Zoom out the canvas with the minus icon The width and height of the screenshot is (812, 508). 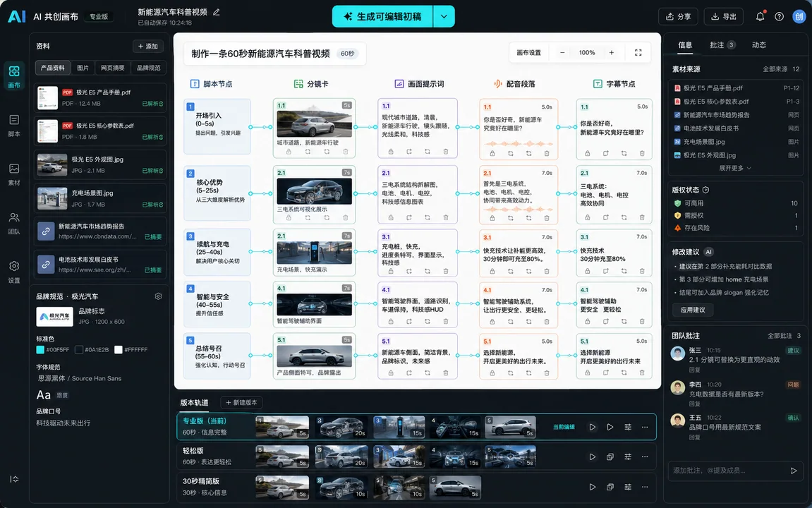pos(562,53)
